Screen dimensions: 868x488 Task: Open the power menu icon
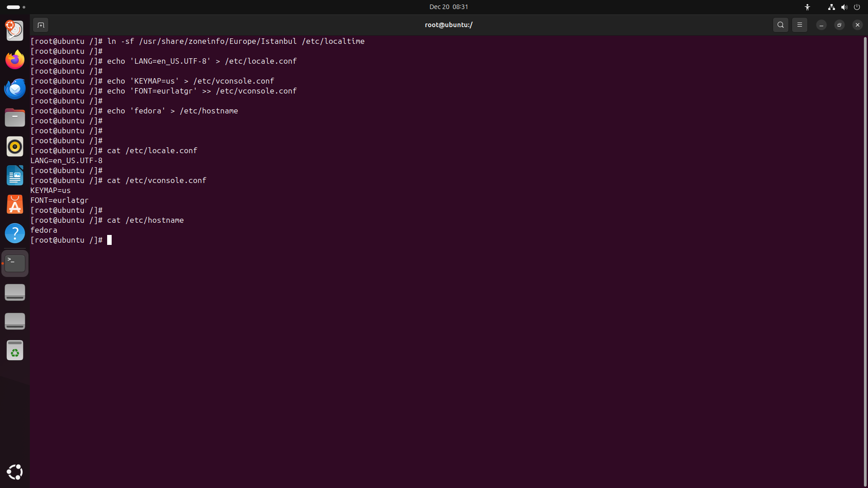click(857, 7)
